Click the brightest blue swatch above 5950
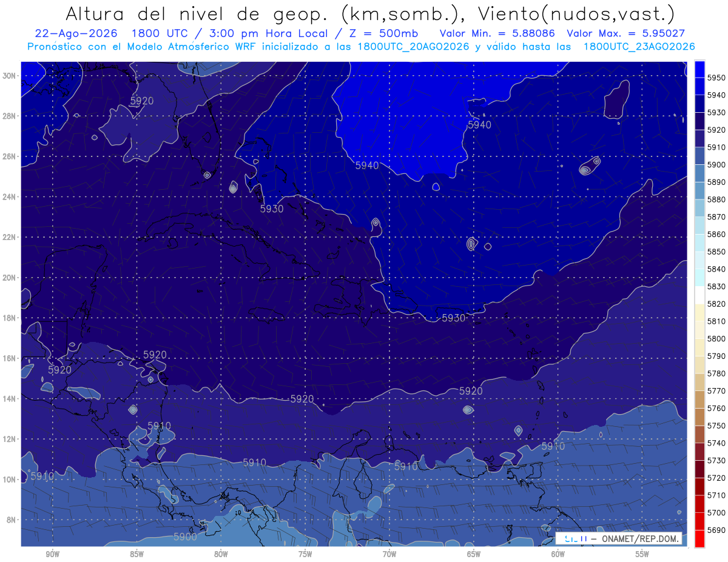728x562 pixels. click(x=699, y=70)
